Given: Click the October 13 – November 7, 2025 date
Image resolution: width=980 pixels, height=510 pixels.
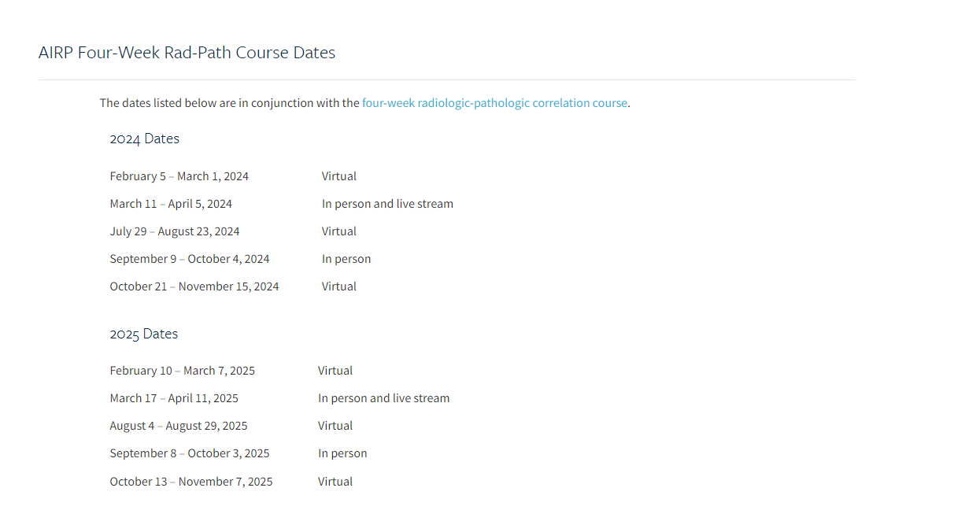Looking at the screenshot, I should (x=191, y=482).
